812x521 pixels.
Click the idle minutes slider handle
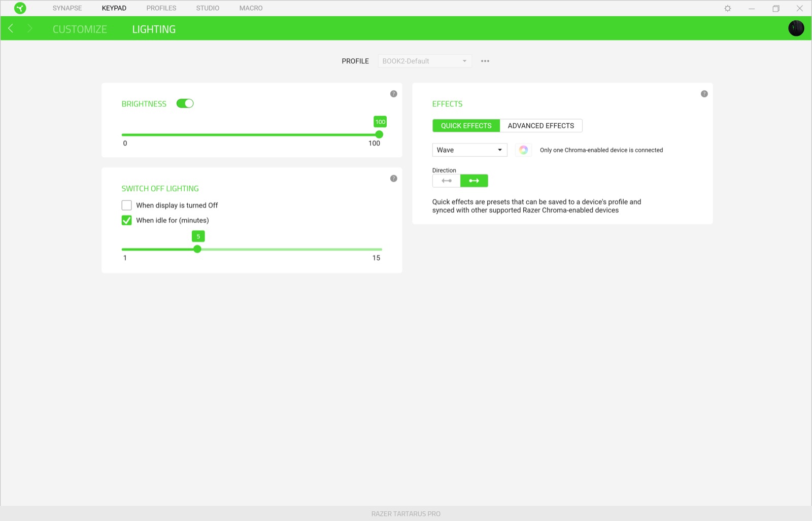click(197, 249)
